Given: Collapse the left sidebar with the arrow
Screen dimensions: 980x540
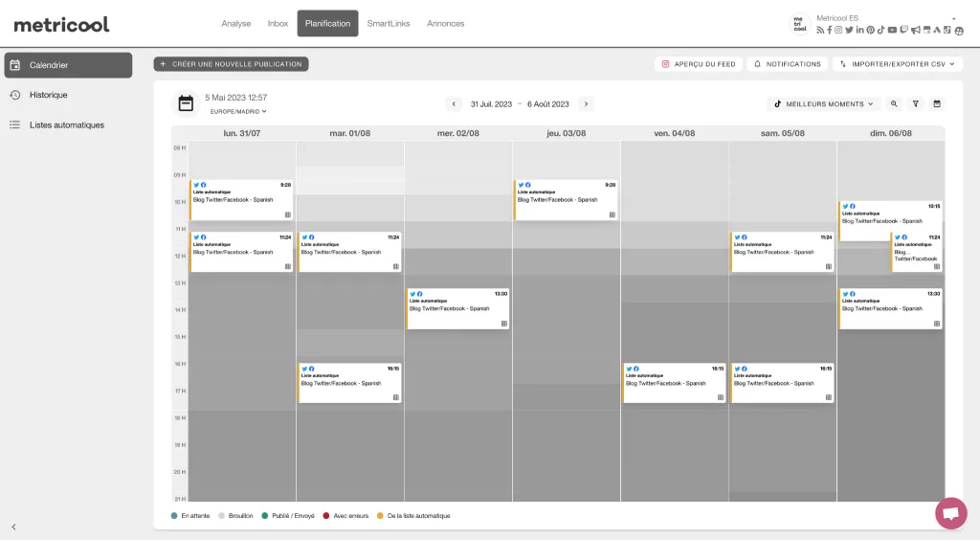Looking at the screenshot, I should pos(13,527).
